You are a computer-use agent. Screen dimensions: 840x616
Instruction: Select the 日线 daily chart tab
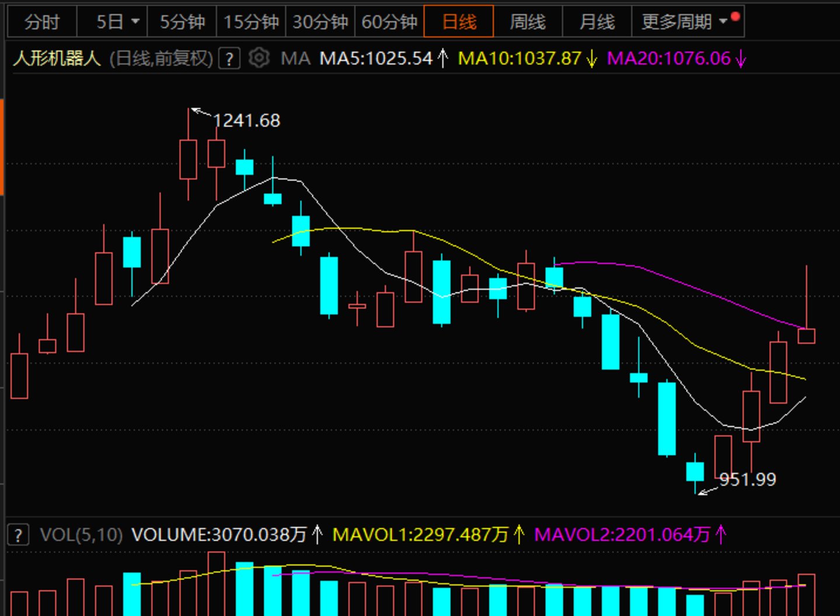[x=459, y=22]
